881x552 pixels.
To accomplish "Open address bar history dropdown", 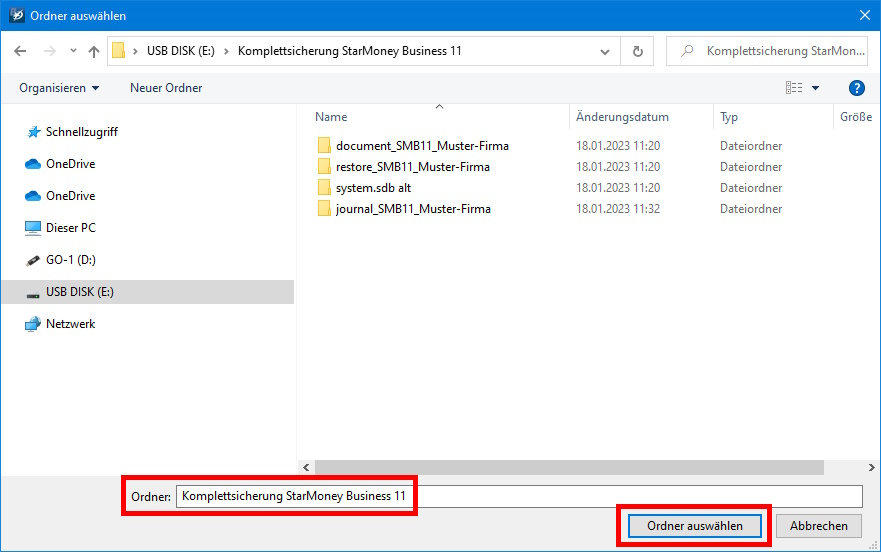I will click(605, 52).
